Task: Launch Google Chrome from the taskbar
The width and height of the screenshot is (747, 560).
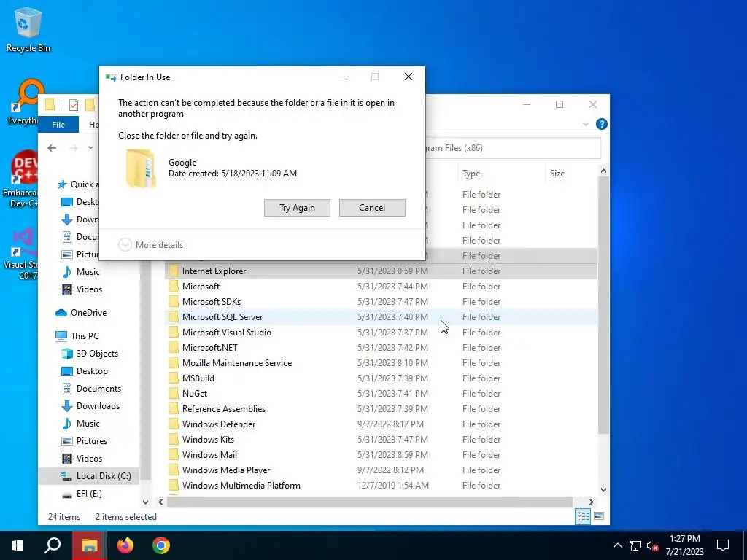Action: tap(161, 545)
